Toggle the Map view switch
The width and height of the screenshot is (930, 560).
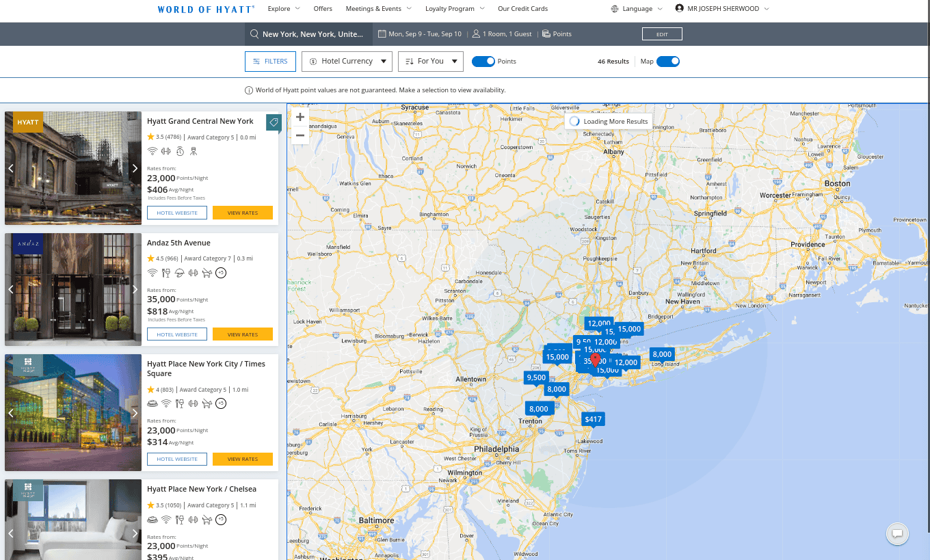[x=668, y=62]
